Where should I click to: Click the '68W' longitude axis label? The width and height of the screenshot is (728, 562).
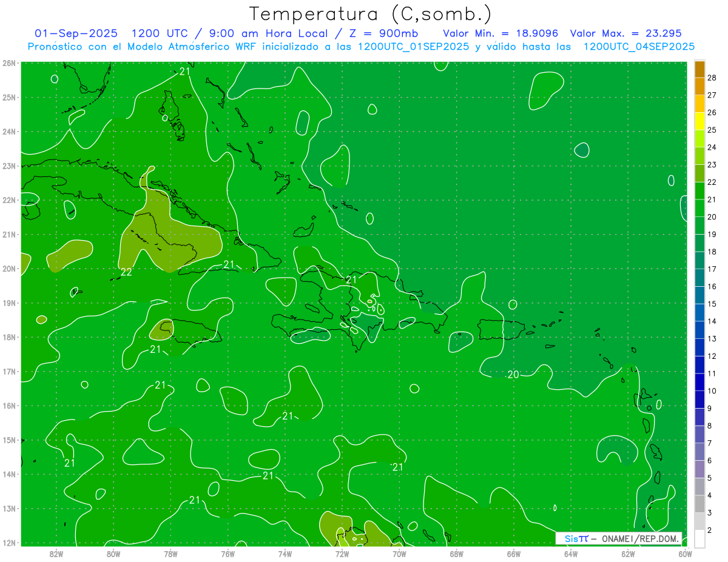tap(456, 553)
